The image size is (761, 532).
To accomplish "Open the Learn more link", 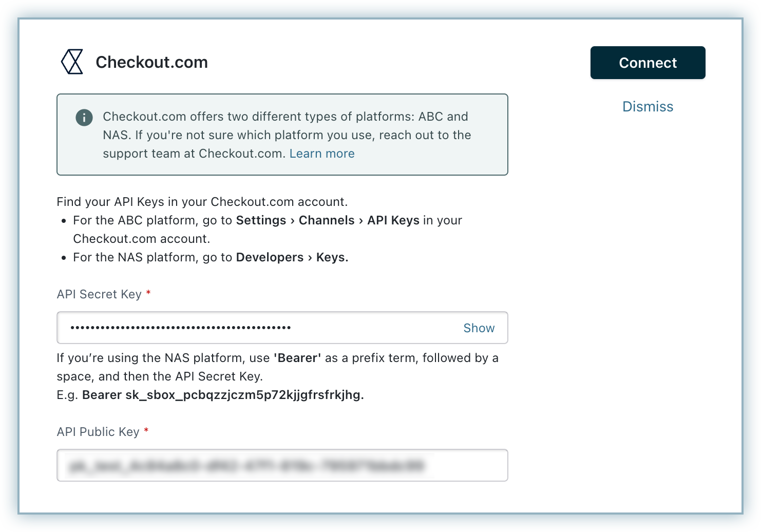I will click(x=322, y=154).
